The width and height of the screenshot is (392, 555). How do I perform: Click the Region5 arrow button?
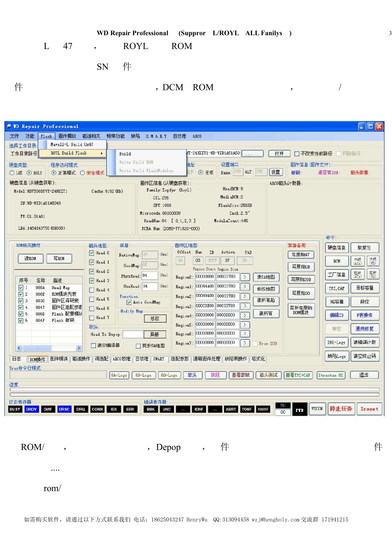pos(245,325)
